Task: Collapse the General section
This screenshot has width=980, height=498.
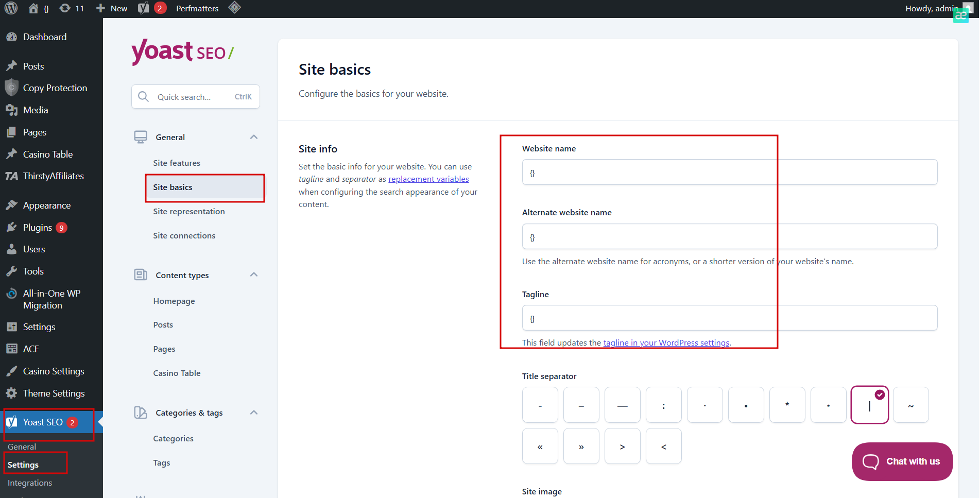Action: pos(254,137)
